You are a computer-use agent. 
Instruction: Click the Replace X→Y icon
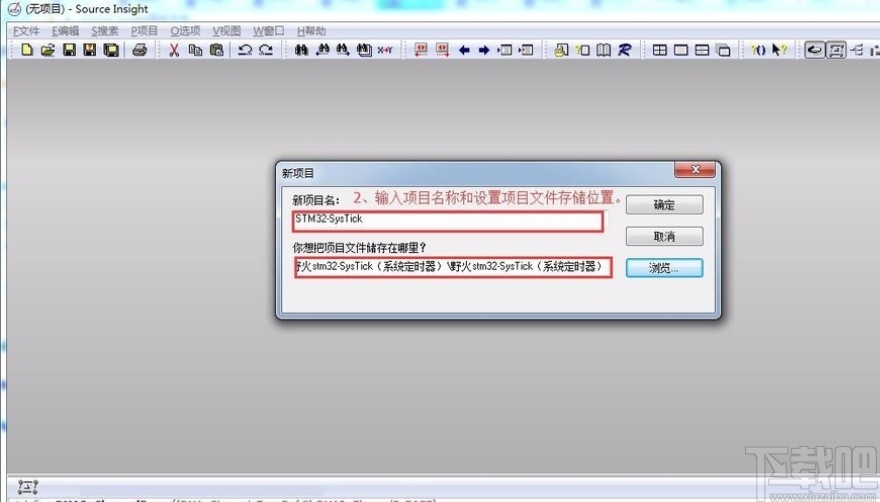pos(385,50)
